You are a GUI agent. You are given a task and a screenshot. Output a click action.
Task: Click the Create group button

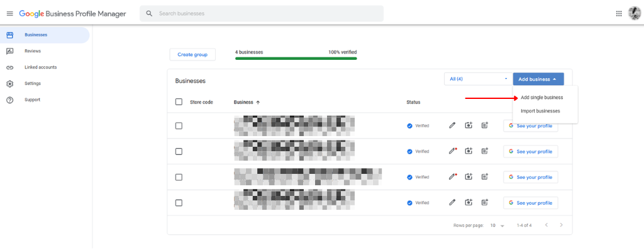point(192,54)
